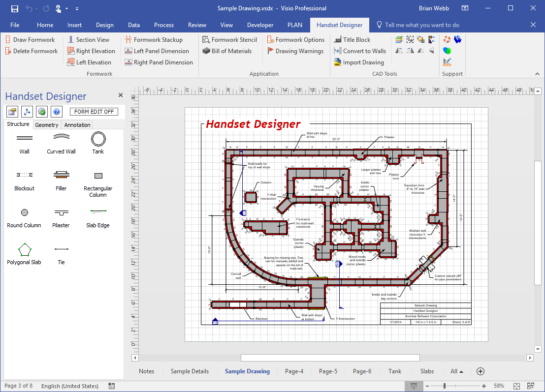The height and width of the screenshot is (392, 545).
Task: Click the pencil and ruler icon in Support
Action: tap(447, 62)
